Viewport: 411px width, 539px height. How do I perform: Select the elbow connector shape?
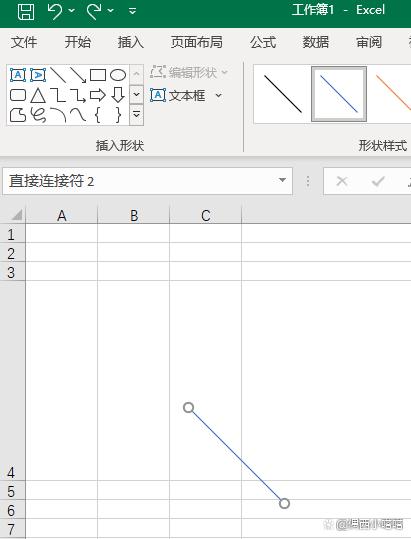pos(58,95)
